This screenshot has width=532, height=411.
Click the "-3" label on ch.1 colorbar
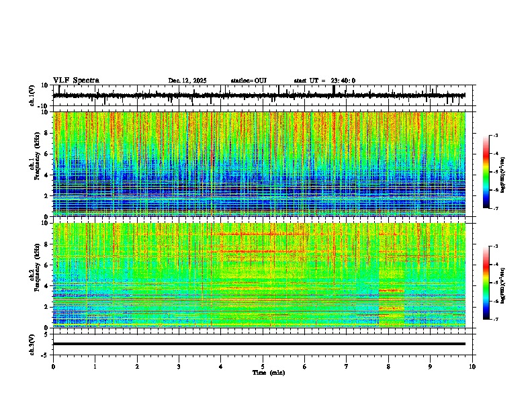[x=496, y=136]
